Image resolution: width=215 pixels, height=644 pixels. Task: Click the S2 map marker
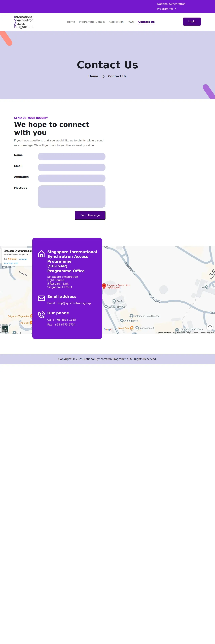(206, 287)
